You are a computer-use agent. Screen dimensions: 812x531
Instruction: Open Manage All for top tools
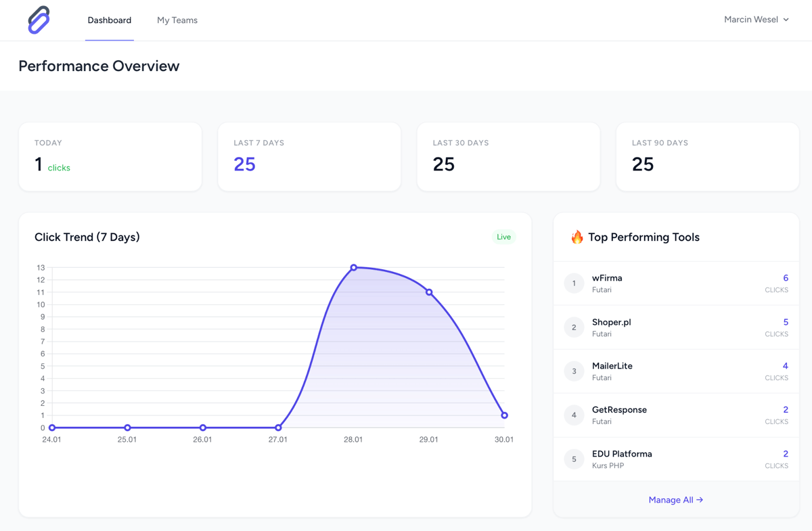[x=671, y=500]
